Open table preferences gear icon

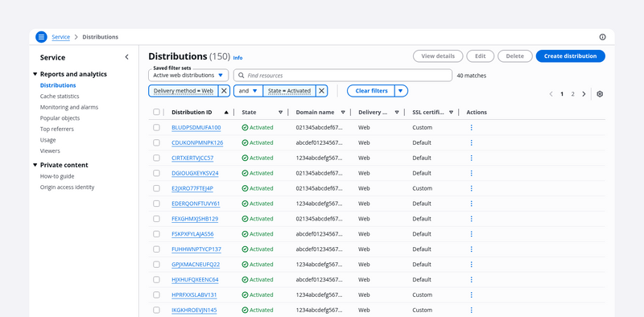click(x=600, y=94)
